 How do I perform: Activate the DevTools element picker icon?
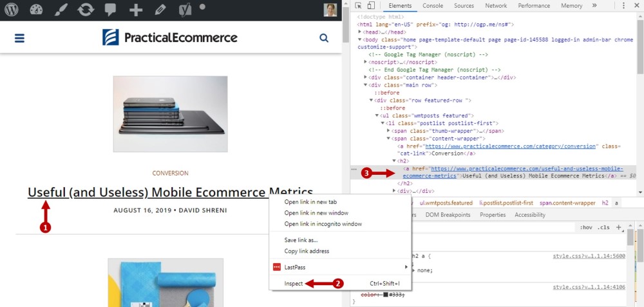[358, 5]
